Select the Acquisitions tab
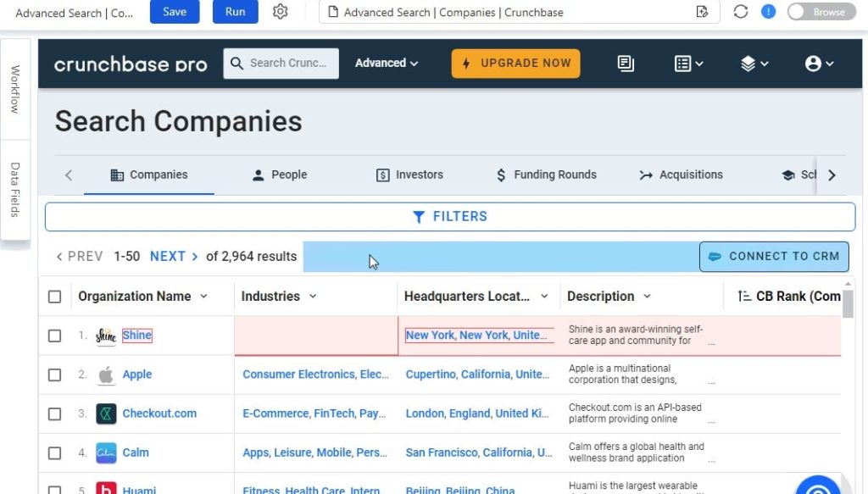 [x=681, y=175]
